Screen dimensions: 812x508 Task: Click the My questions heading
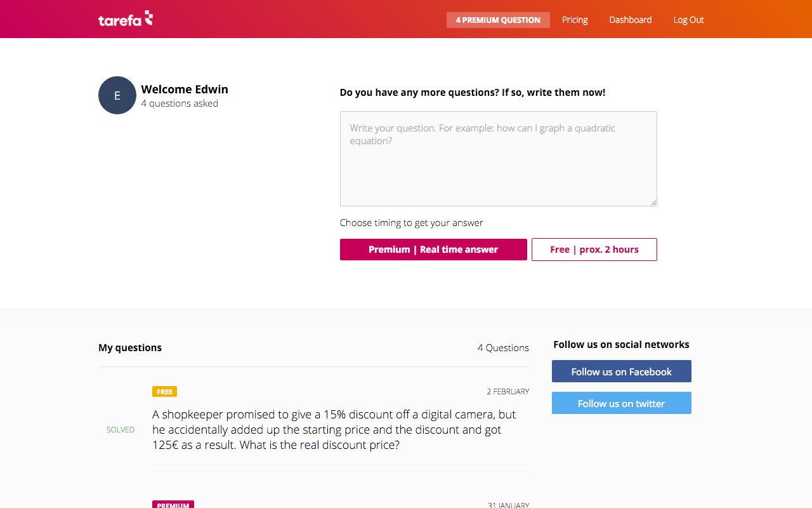(130, 348)
